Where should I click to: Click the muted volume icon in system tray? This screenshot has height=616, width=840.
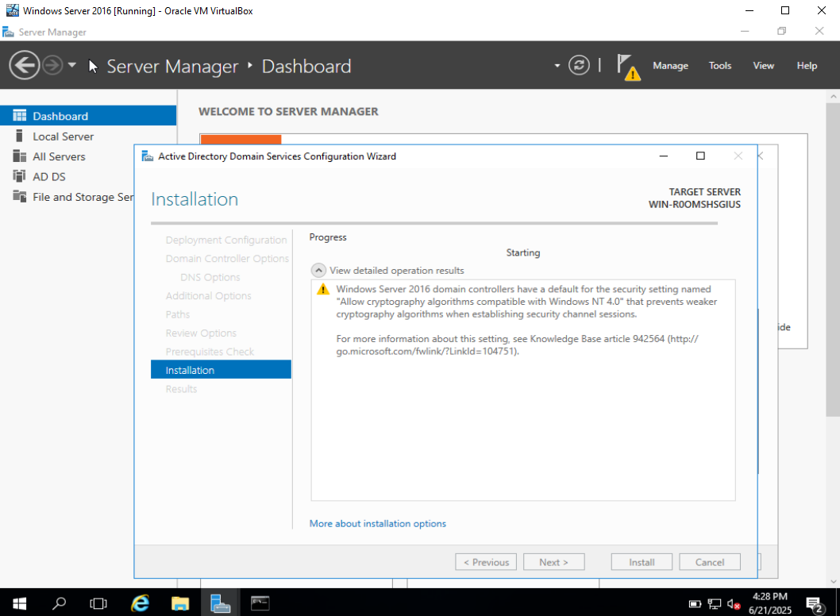tap(734, 604)
